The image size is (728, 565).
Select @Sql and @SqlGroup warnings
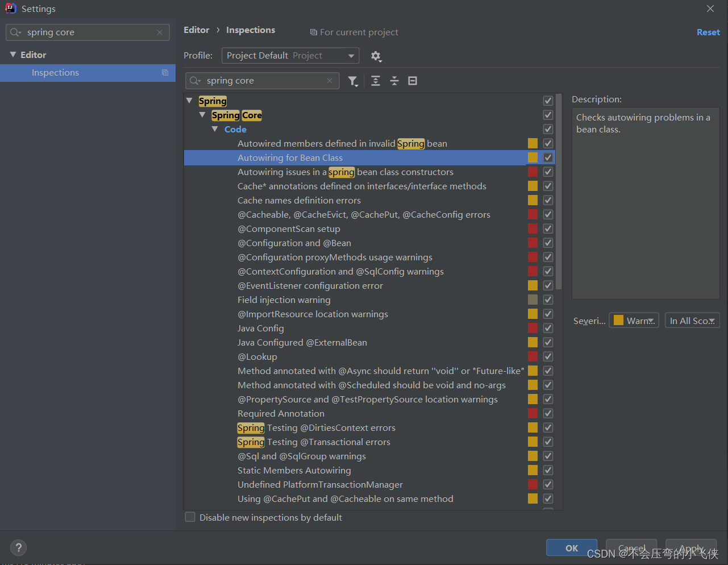pos(302,456)
